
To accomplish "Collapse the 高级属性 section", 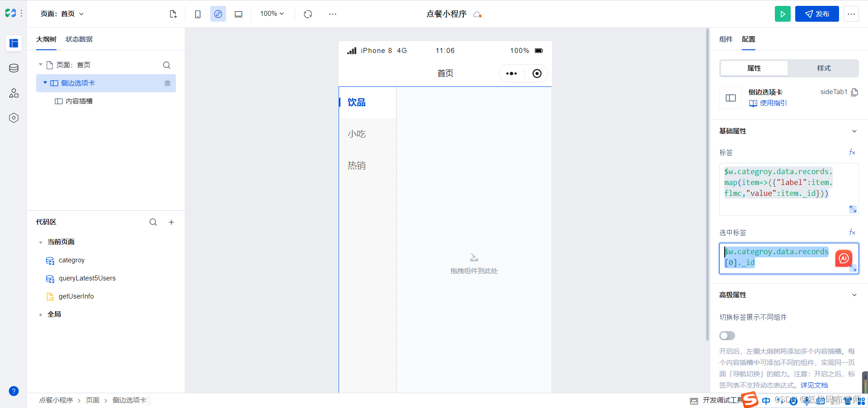I will [x=854, y=295].
